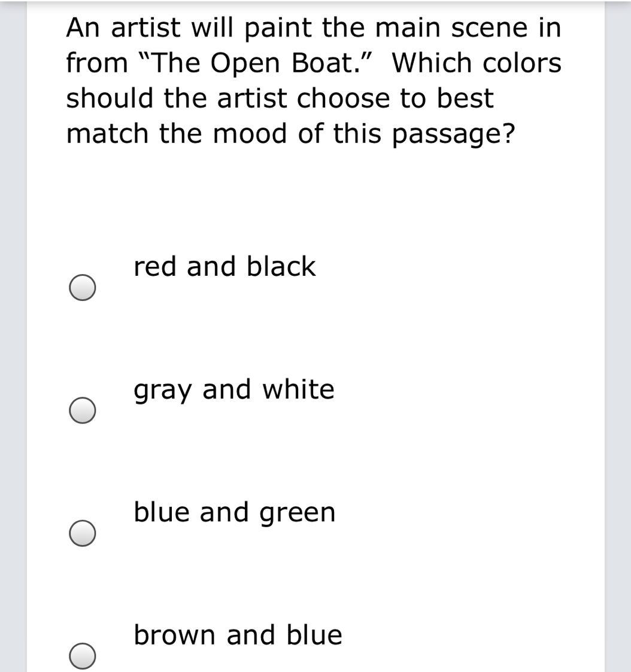Click the "red and black" answer label

[224, 266]
